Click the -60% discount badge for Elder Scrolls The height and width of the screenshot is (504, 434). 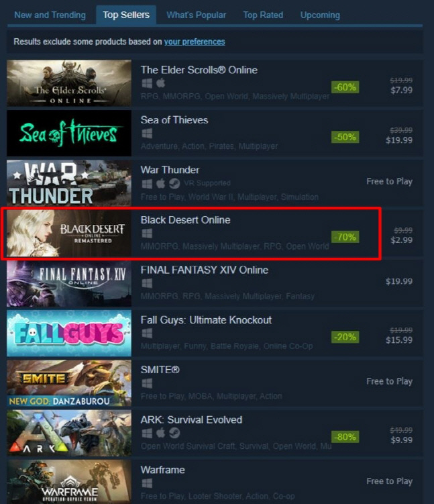click(x=345, y=87)
